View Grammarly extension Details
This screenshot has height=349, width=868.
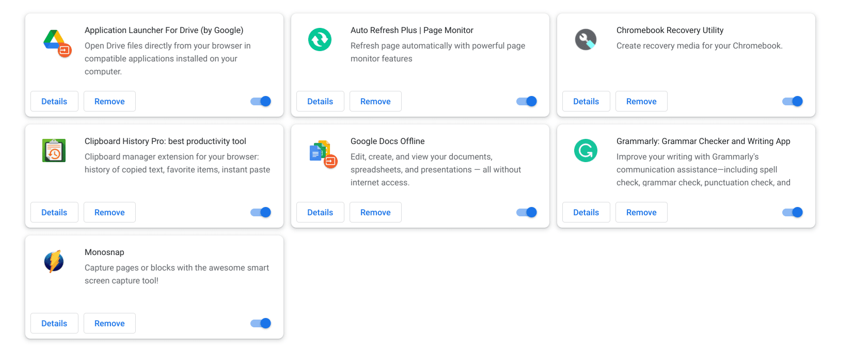586,212
